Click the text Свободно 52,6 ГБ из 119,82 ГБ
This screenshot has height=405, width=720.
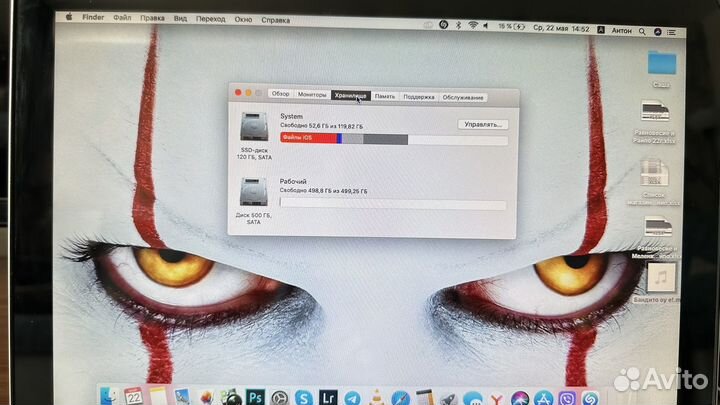pyautogui.click(x=321, y=126)
